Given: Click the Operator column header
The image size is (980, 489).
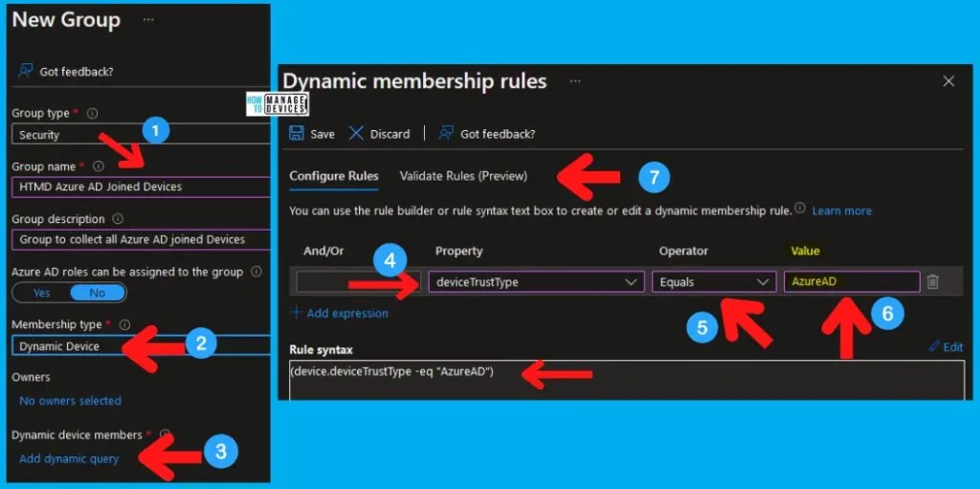Looking at the screenshot, I should [683, 251].
